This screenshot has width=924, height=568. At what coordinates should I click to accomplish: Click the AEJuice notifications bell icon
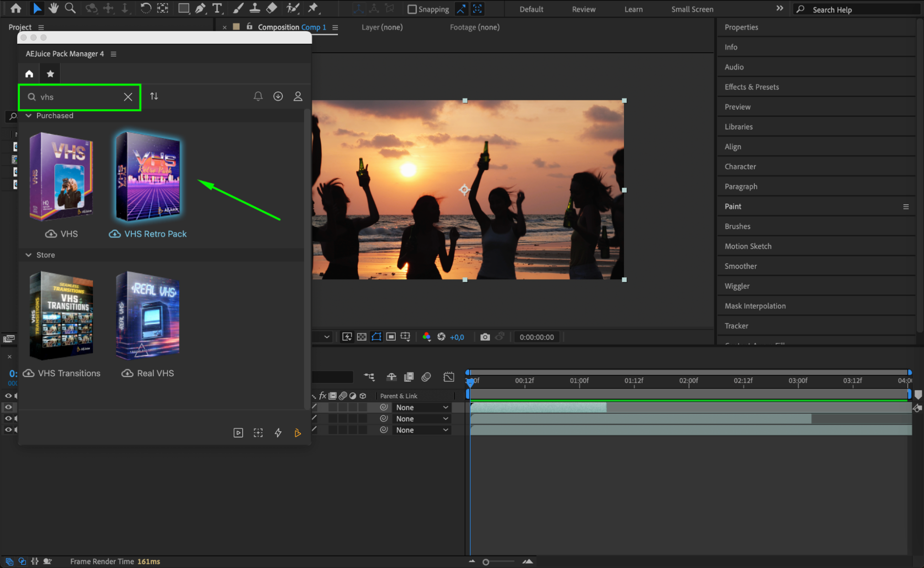point(258,96)
